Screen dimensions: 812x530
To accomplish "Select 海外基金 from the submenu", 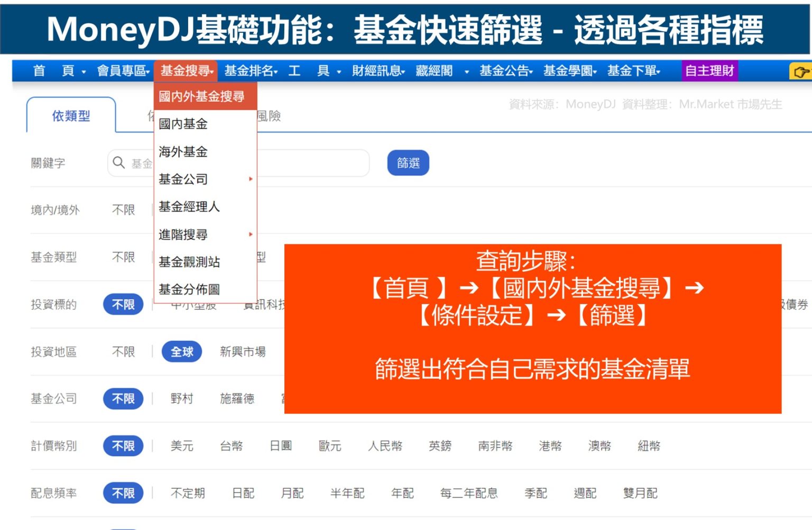I will tap(182, 152).
